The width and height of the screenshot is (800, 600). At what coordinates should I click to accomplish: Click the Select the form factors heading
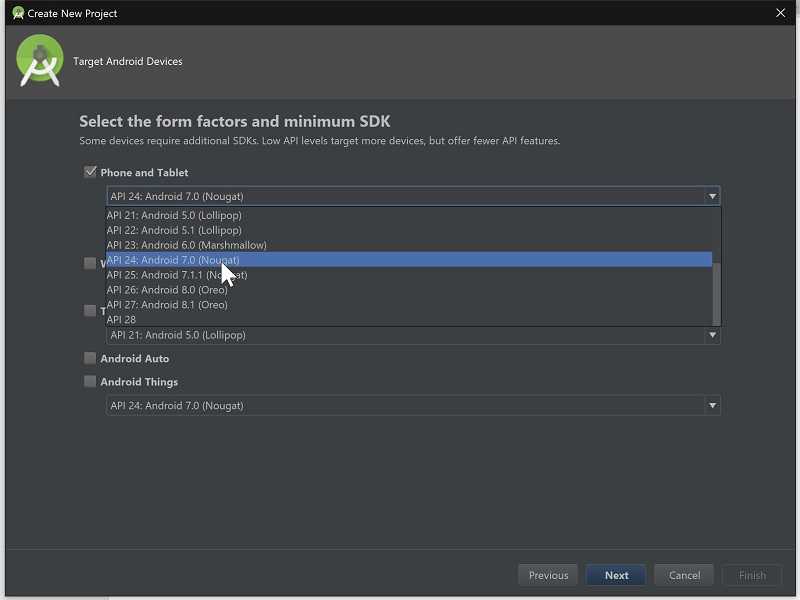[235, 121]
